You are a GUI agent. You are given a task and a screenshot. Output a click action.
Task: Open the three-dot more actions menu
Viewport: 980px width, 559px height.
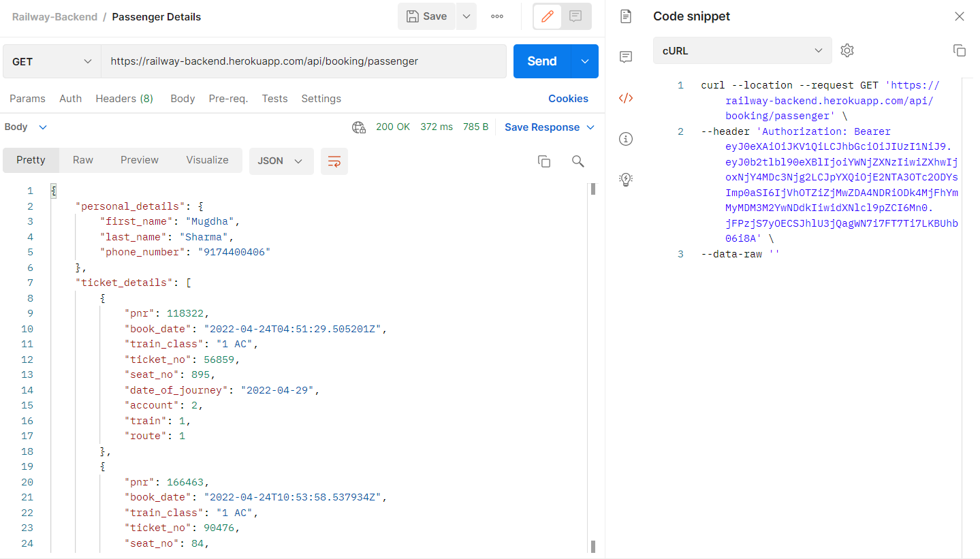[497, 16]
